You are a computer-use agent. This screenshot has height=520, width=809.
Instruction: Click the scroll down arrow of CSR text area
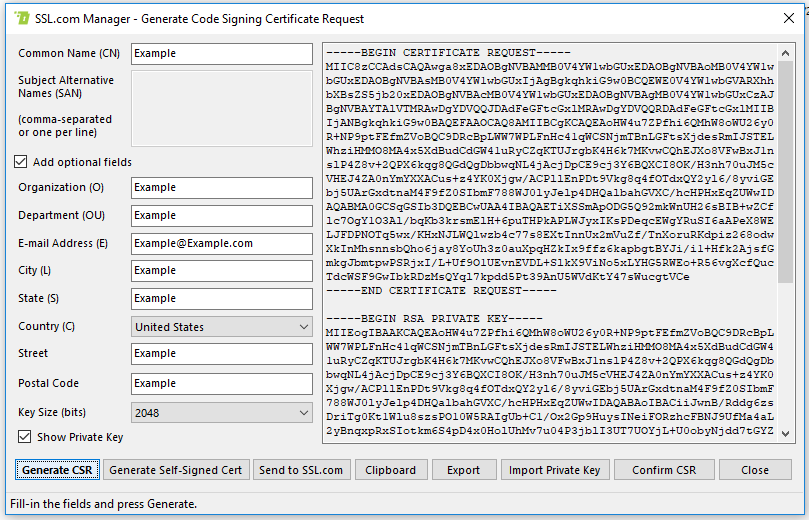pyautogui.click(x=785, y=432)
